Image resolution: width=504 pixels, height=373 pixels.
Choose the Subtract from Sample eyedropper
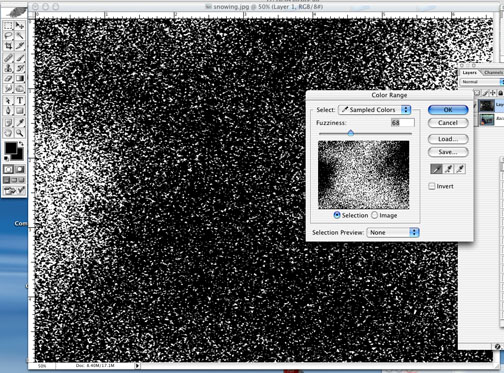460,169
